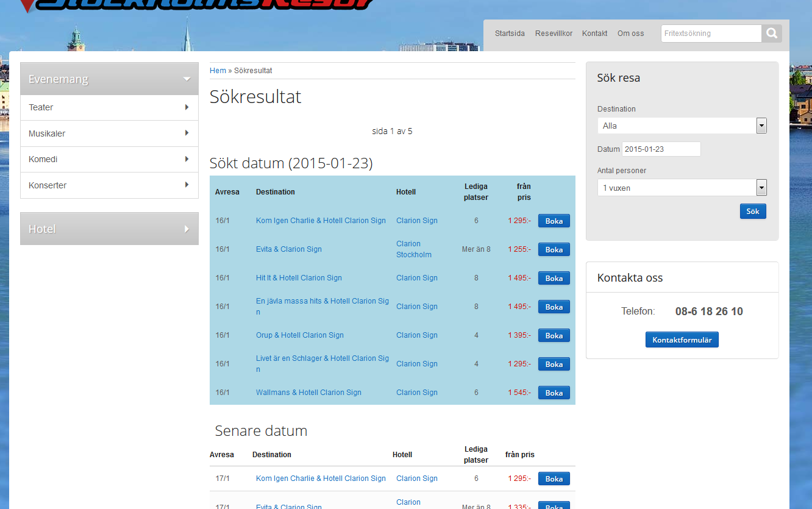Expand the Komedi category arrow
The width and height of the screenshot is (812, 509).
pos(187,159)
